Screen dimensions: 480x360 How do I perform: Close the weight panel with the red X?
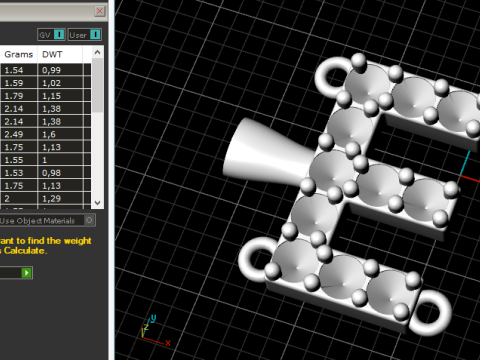100,11
